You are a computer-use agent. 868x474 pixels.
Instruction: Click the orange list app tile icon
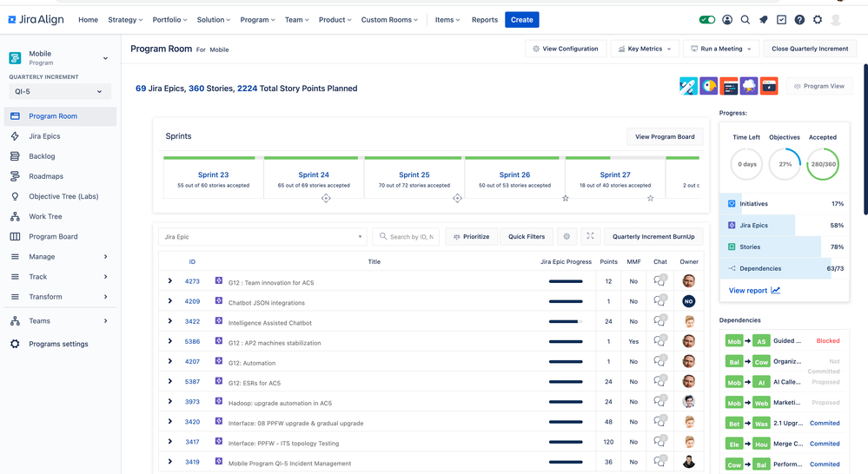pyautogui.click(x=729, y=86)
